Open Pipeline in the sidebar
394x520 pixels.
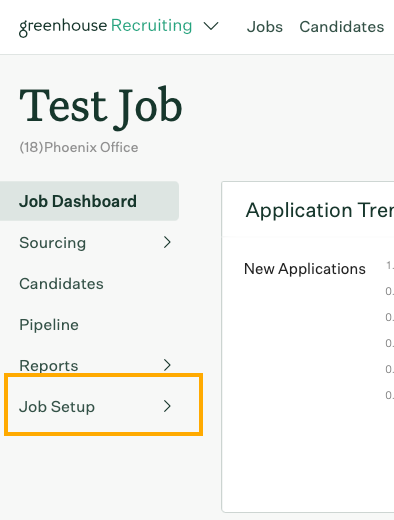(49, 325)
